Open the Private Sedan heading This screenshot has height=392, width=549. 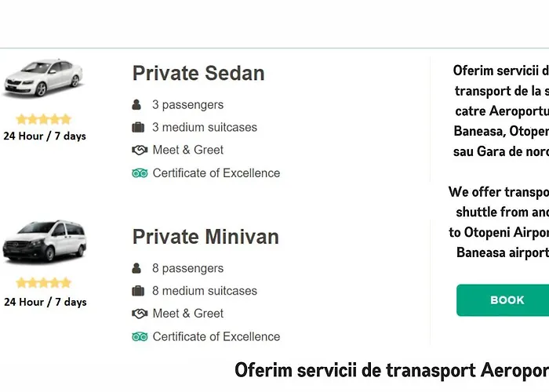198,73
